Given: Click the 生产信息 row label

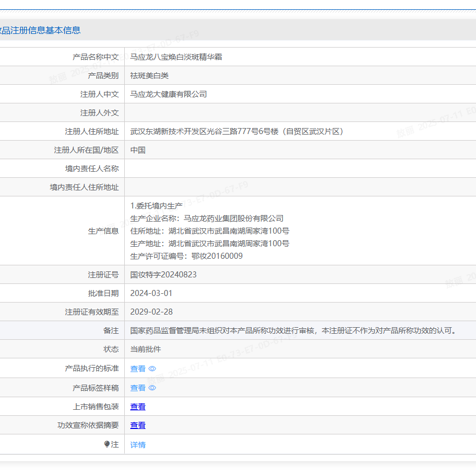Looking at the screenshot, I should (x=106, y=230).
